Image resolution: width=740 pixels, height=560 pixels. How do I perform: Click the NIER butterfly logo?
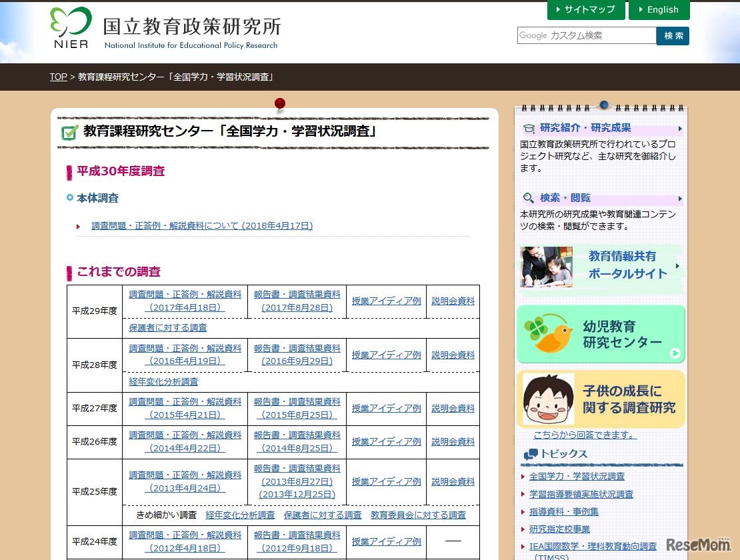[x=70, y=27]
